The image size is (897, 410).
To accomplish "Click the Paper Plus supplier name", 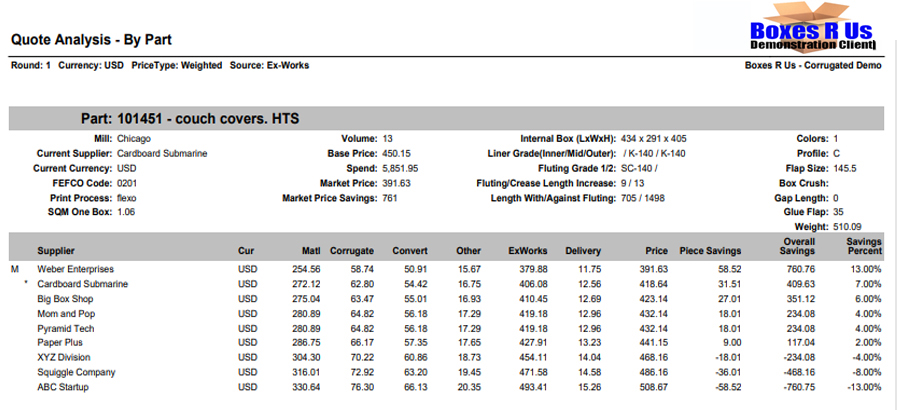I will pyautogui.click(x=60, y=343).
